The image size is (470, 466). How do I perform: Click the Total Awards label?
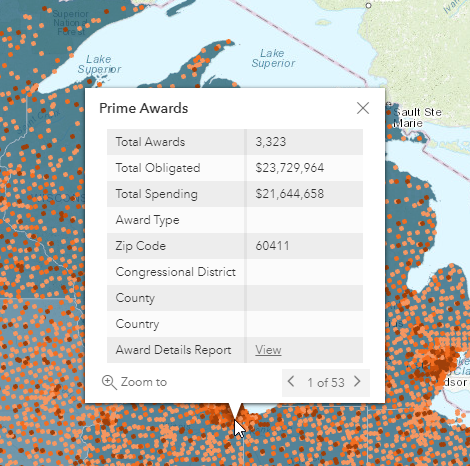(x=150, y=142)
